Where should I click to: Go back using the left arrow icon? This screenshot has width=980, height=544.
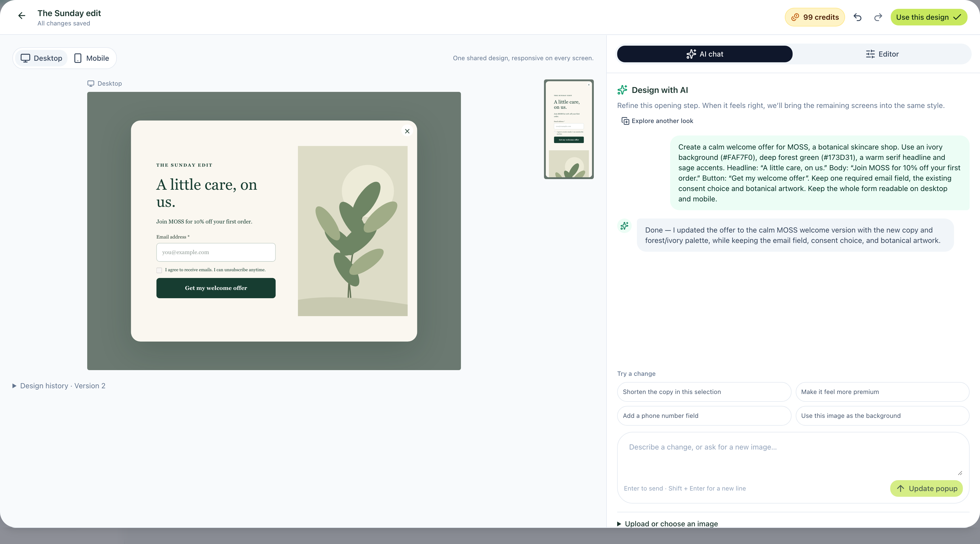tap(22, 16)
